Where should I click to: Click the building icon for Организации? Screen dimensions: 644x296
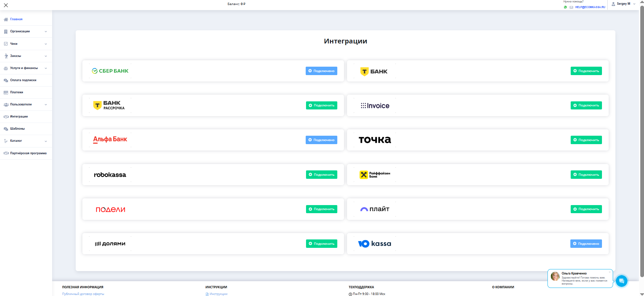tap(6, 32)
